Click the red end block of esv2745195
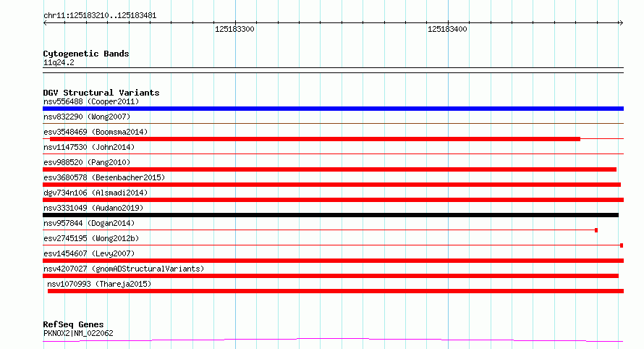Viewport: 644px width, 349px height. [622, 245]
